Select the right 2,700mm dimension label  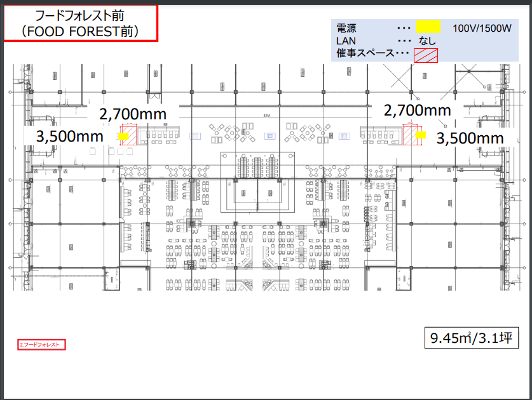coord(416,110)
